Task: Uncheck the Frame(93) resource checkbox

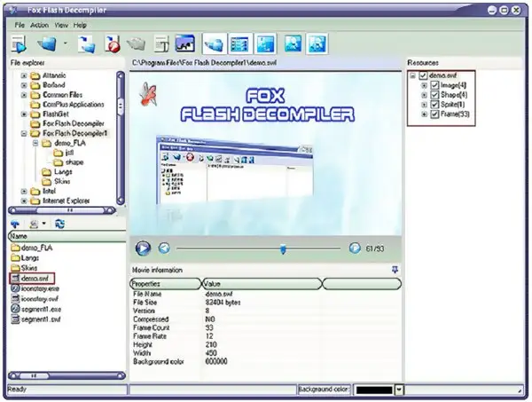Action: [x=434, y=114]
